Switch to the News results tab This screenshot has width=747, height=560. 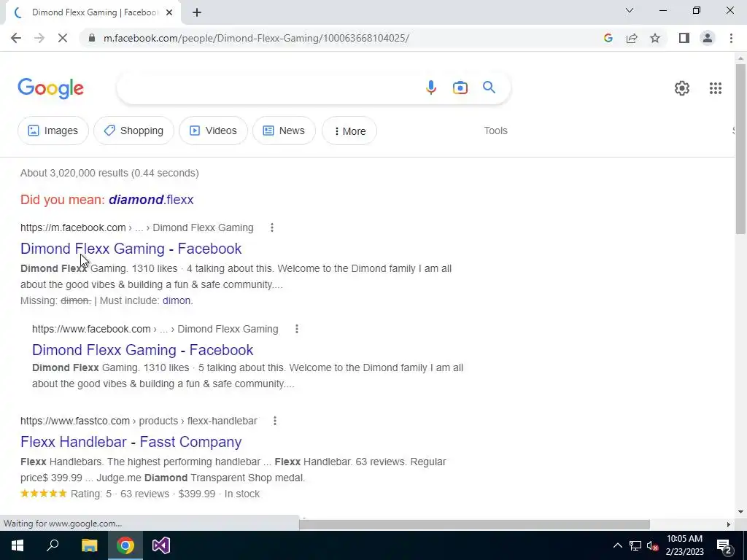tap(284, 131)
